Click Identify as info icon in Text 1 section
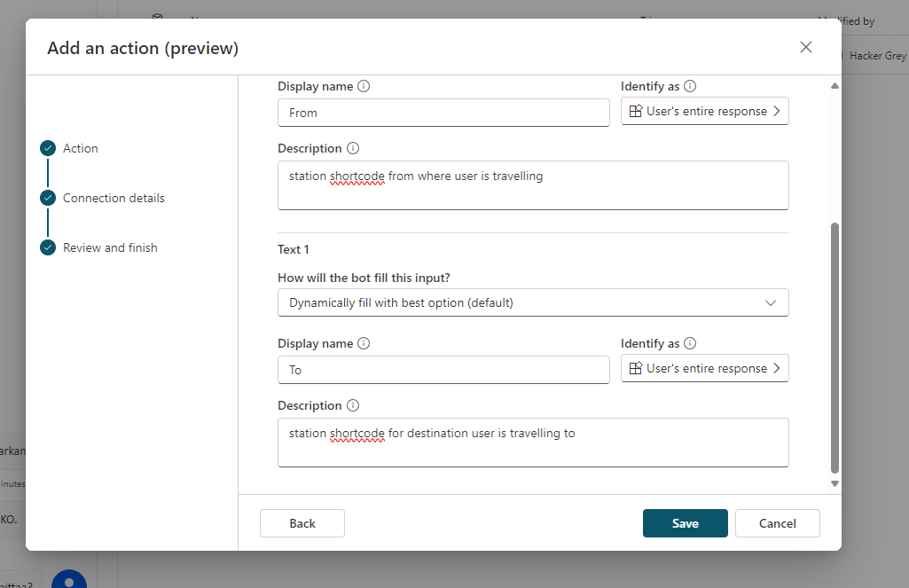This screenshot has width=909, height=588. pos(690,344)
